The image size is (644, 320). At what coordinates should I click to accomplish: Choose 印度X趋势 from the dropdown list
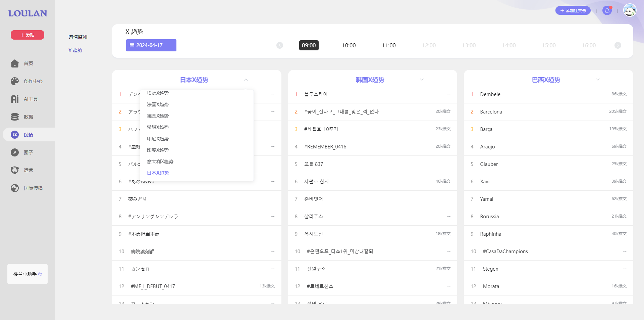click(197, 150)
